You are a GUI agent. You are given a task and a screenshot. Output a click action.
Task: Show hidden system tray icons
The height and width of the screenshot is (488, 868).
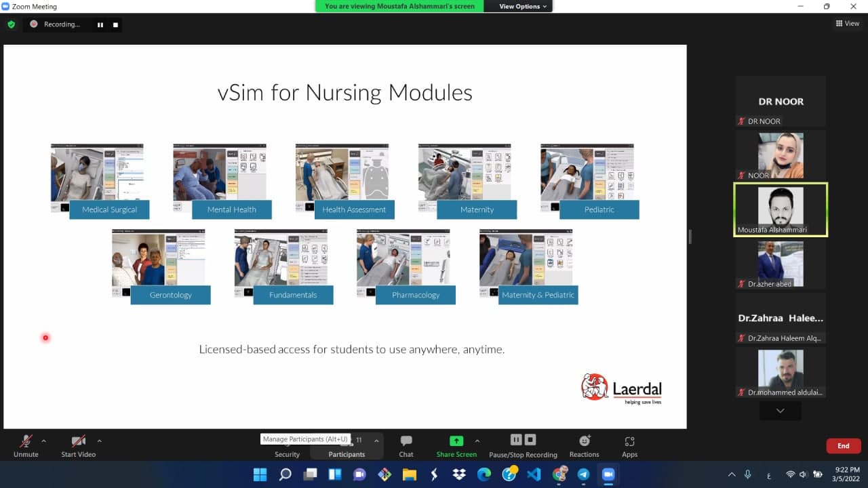(x=732, y=474)
